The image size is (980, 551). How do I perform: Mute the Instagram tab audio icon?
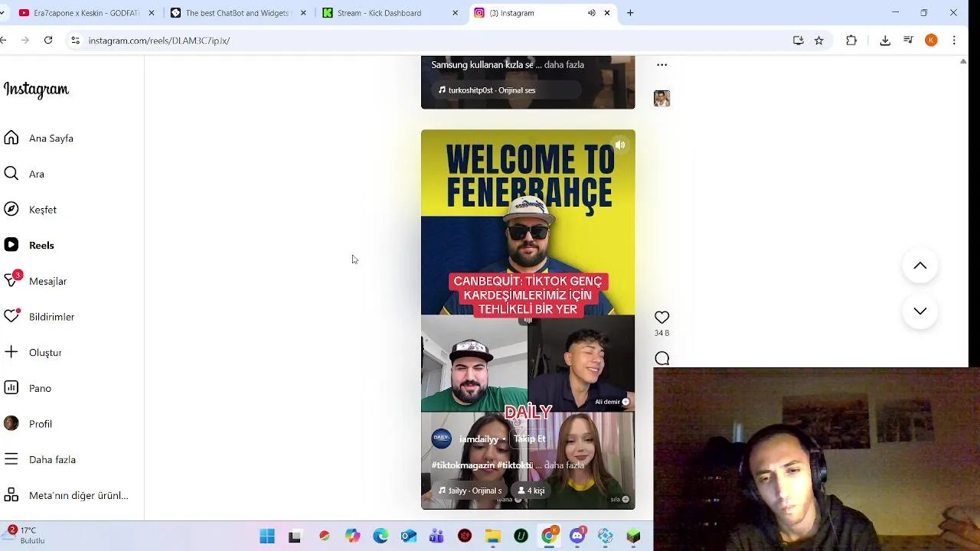(592, 13)
